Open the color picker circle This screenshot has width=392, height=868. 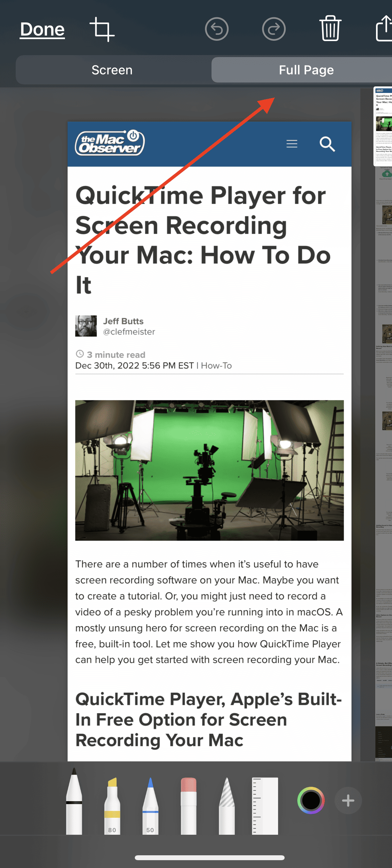pyautogui.click(x=311, y=800)
